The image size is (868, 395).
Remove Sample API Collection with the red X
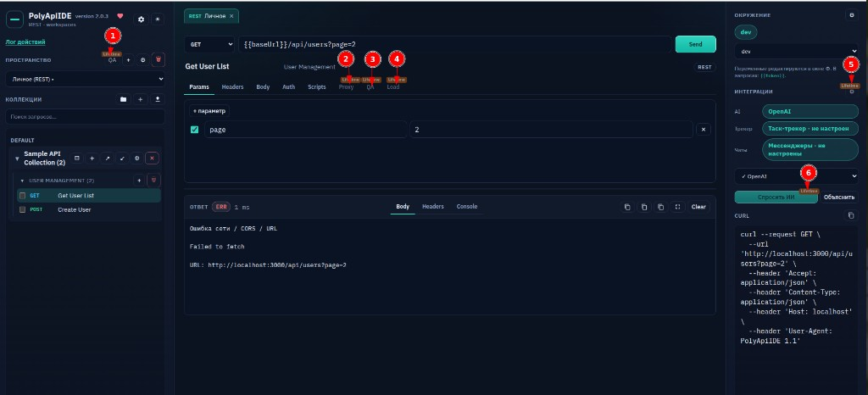pos(153,159)
